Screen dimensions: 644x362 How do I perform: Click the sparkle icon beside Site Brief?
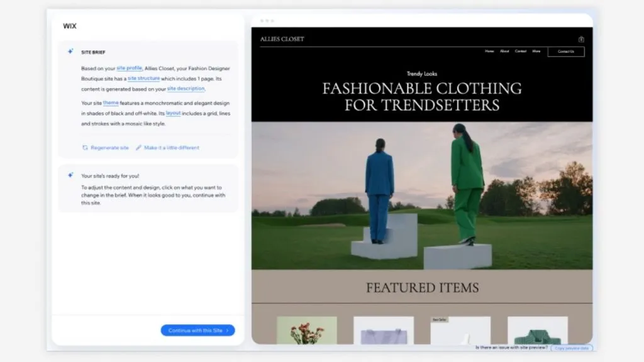click(x=70, y=52)
